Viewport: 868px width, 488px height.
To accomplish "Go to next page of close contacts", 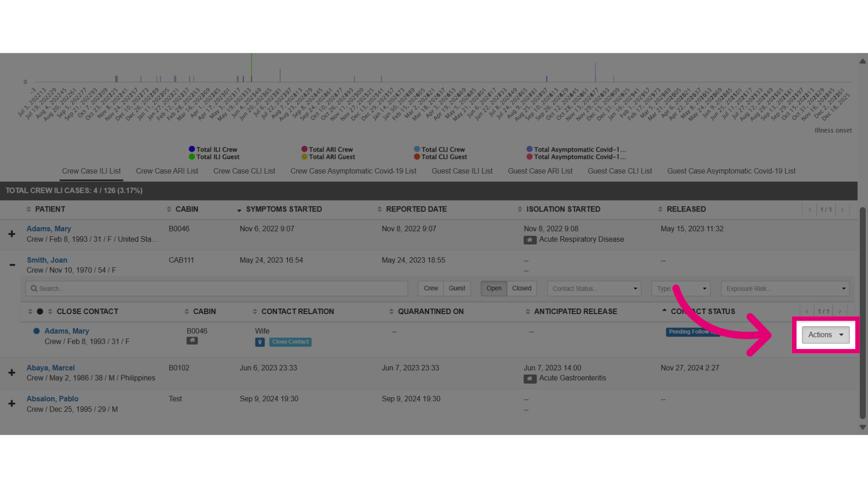I will (x=840, y=312).
